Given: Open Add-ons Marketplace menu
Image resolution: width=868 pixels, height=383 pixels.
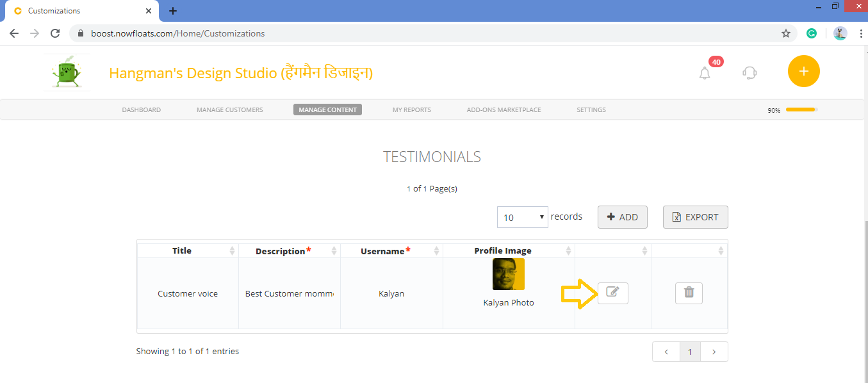Looking at the screenshot, I should [x=504, y=110].
